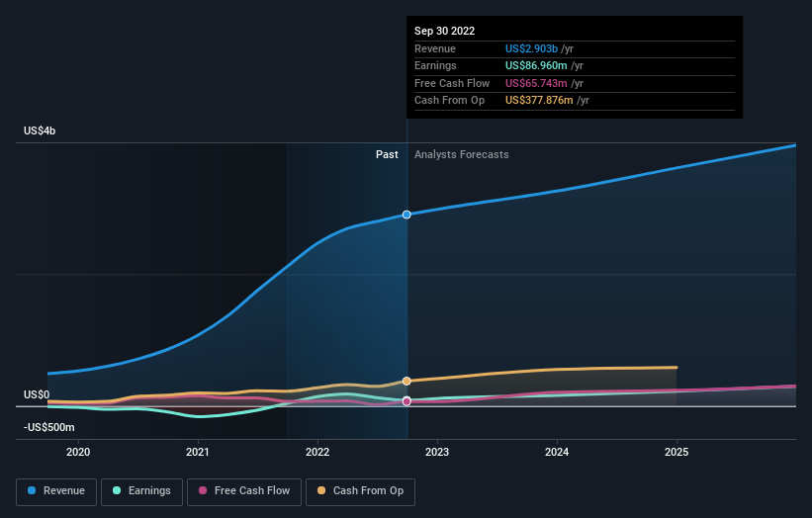The image size is (812, 518).
Task: Toggle the Earnings legend button
Action: (141, 491)
